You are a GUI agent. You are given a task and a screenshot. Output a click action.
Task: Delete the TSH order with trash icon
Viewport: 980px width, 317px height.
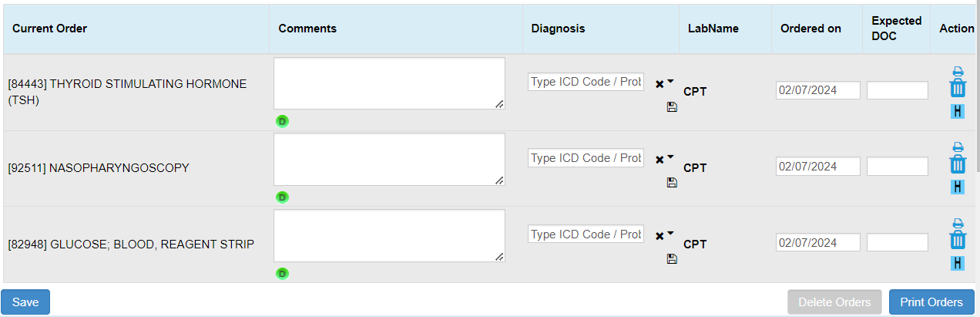pyautogui.click(x=958, y=88)
